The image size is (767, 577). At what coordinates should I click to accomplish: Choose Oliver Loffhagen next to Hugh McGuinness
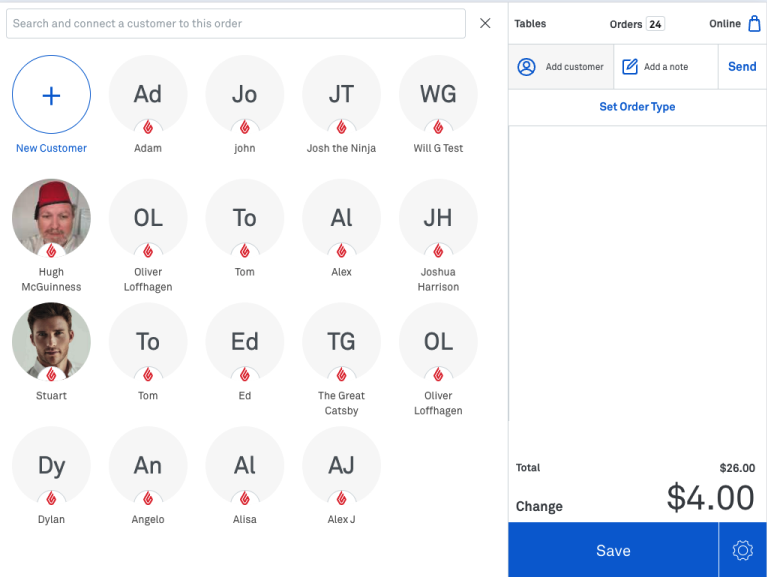(x=148, y=218)
